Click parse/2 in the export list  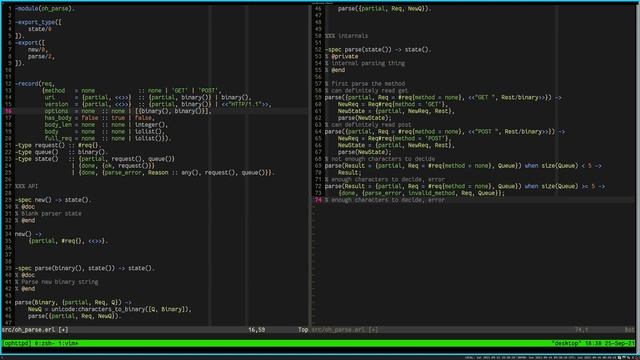point(40,56)
